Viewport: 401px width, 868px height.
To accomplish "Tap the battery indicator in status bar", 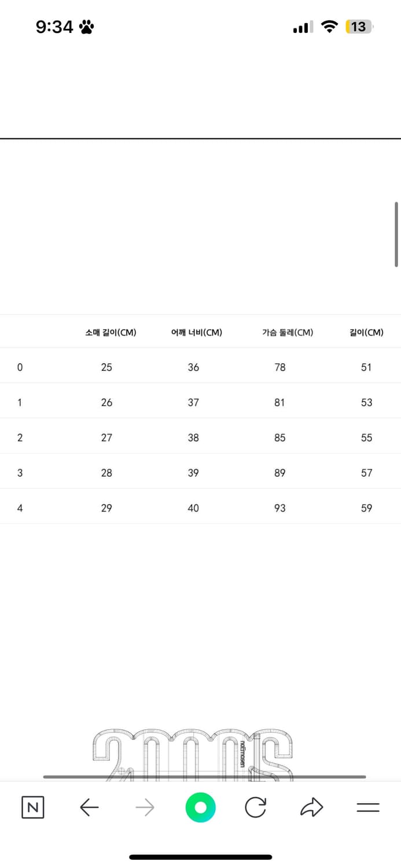I will 359,27.
